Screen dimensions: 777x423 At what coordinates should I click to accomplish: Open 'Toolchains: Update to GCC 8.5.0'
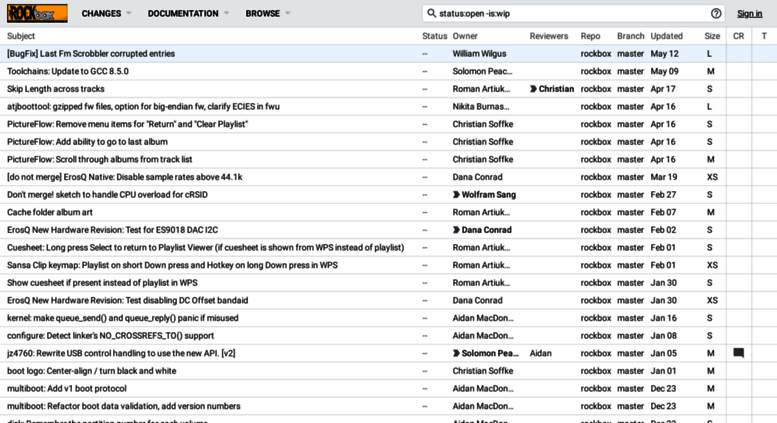pyautogui.click(x=68, y=71)
